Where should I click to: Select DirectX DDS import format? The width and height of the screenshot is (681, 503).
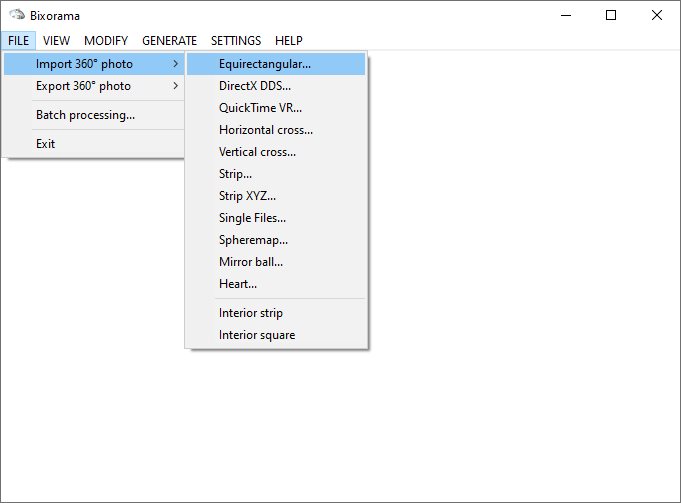point(257,86)
